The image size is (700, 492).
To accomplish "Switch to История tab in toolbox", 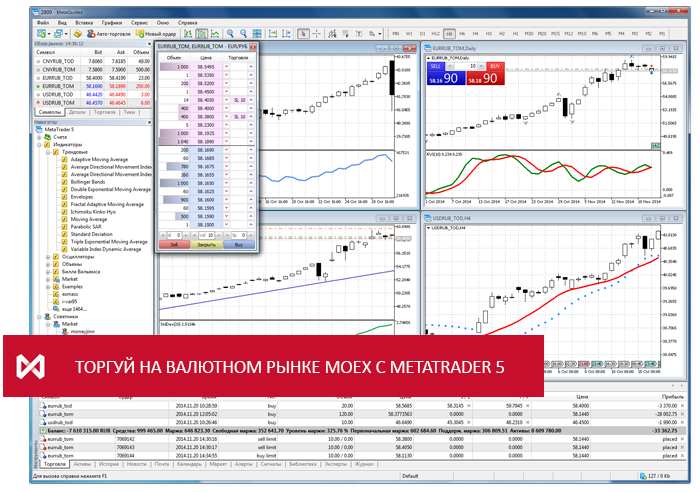I will pyautogui.click(x=109, y=464).
